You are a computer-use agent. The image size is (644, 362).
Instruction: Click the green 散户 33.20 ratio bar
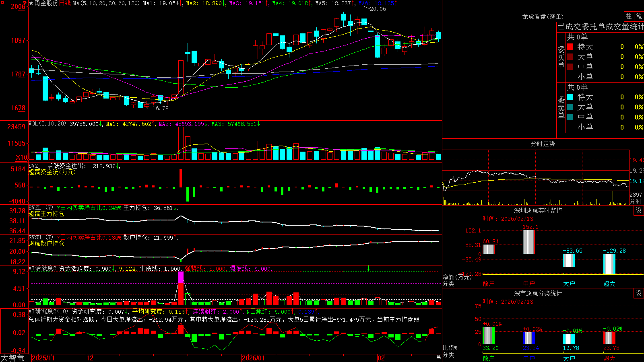(x=489, y=336)
